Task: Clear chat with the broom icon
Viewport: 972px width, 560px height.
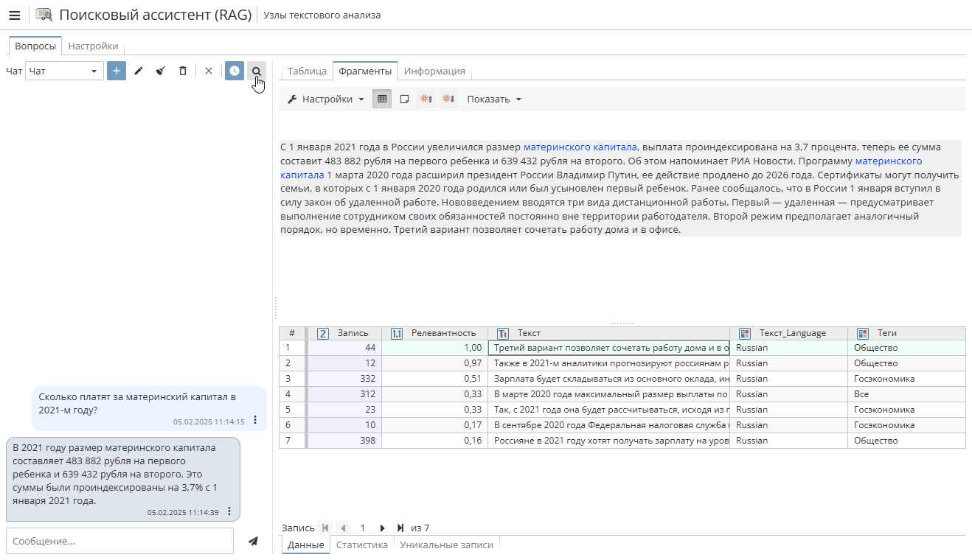Action: coord(160,71)
